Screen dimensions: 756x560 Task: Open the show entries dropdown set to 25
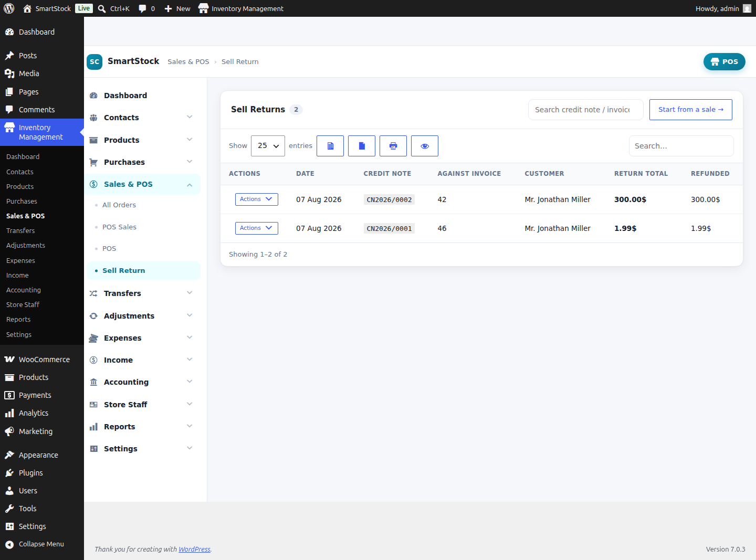[x=268, y=146]
